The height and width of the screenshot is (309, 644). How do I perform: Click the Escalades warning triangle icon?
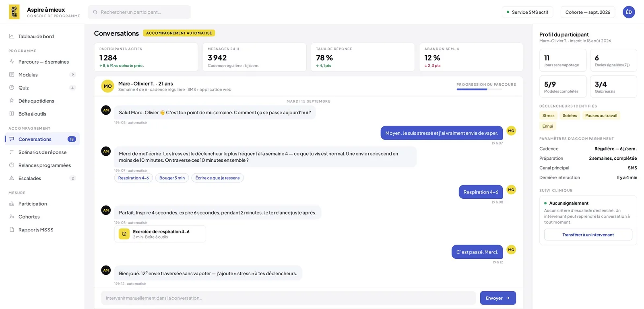coord(12,178)
